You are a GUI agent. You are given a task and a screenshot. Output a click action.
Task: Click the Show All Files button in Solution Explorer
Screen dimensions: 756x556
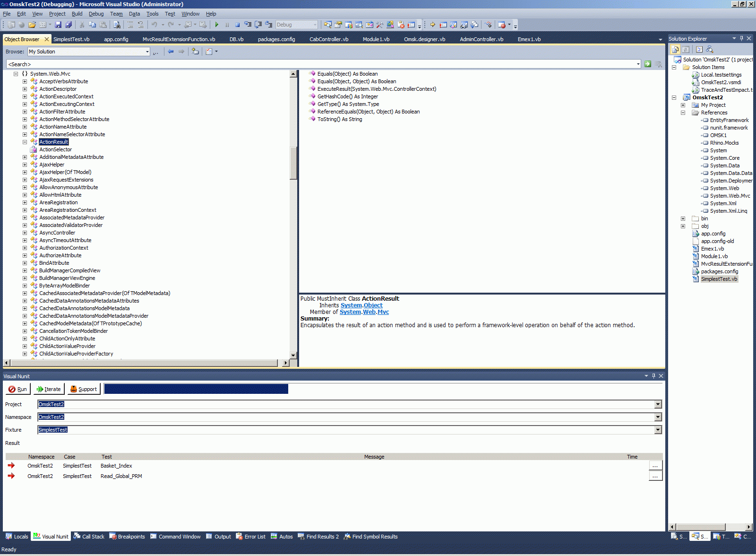pyautogui.click(x=675, y=49)
